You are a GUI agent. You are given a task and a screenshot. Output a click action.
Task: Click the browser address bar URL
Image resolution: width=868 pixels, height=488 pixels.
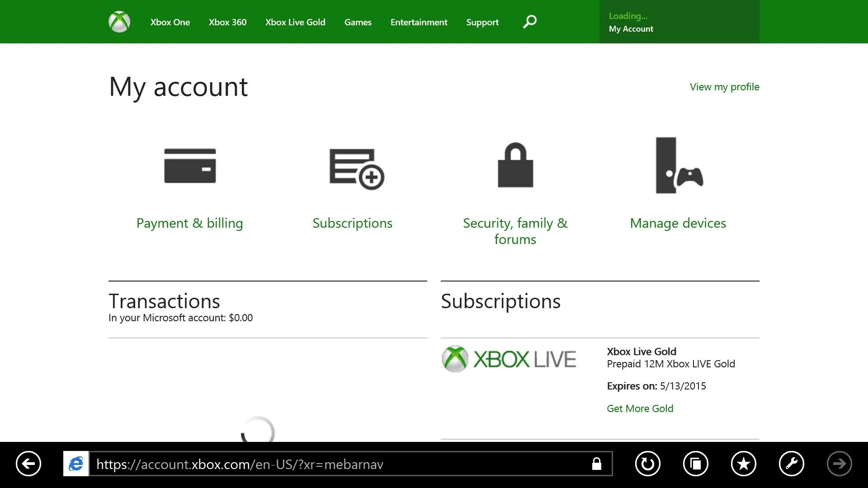pos(240,464)
